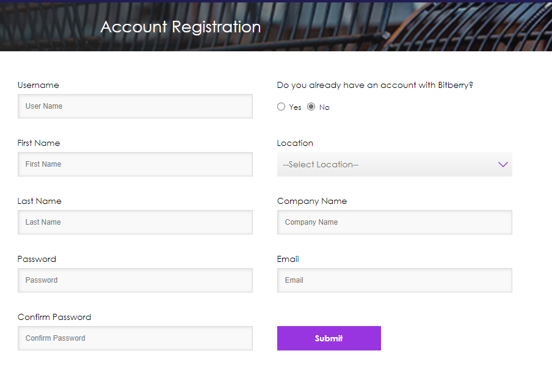
Task: Click the purple chevron in Location dropdown
Action: pos(503,164)
